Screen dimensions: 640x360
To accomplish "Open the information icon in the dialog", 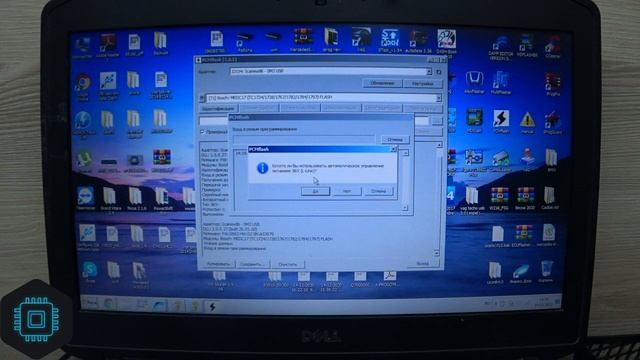I will pyautogui.click(x=262, y=168).
